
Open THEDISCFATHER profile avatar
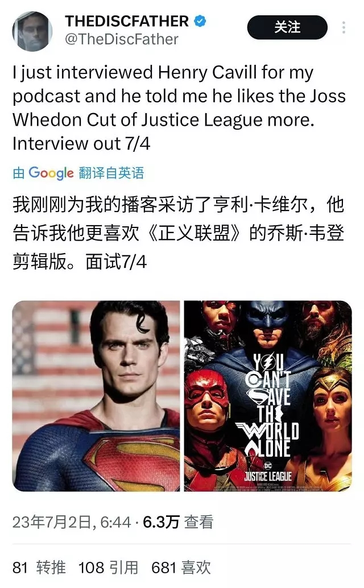pyautogui.click(x=32, y=31)
